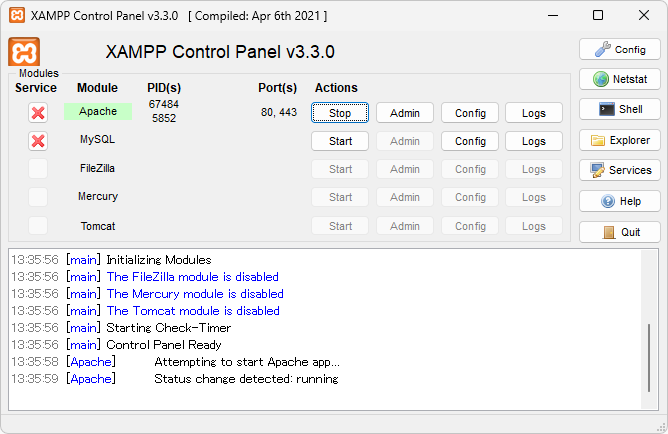Click the Apache ports 80, 443 value
Viewport: 668px width, 434px height.
point(279,112)
